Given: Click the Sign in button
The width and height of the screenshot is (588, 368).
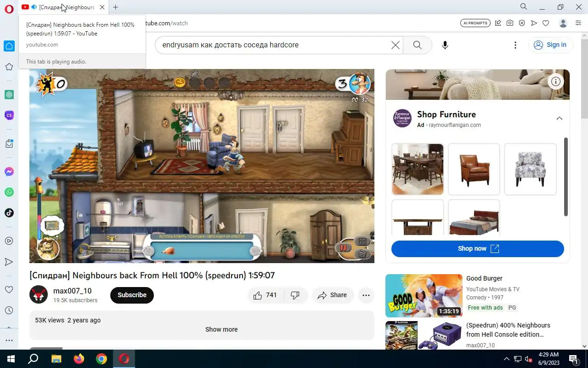Looking at the screenshot, I should (551, 45).
